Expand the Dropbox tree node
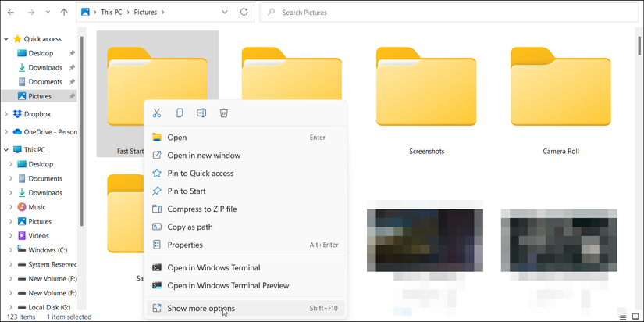The width and height of the screenshot is (644, 322). (x=6, y=114)
